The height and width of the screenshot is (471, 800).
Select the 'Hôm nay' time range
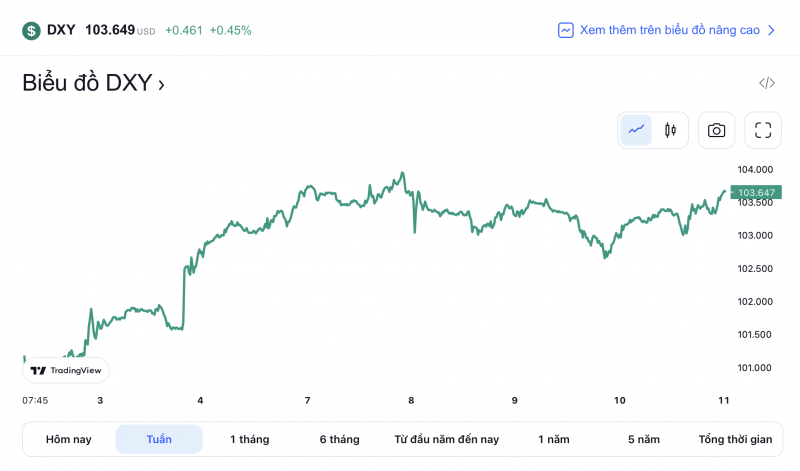click(68, 439)
